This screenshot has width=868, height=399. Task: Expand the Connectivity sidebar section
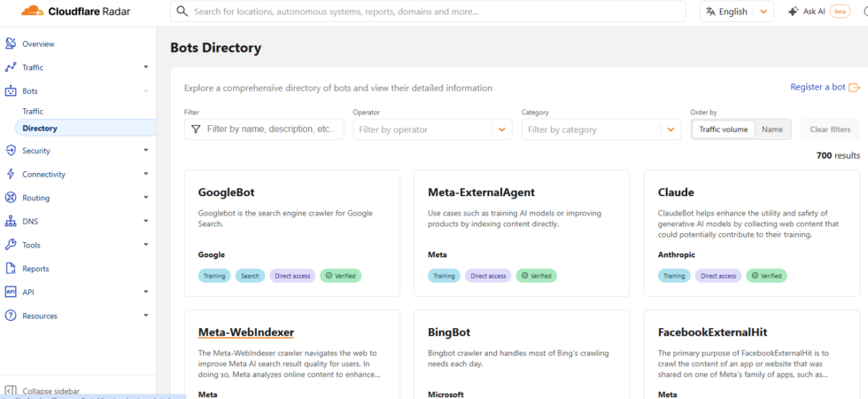pos(146,174)
